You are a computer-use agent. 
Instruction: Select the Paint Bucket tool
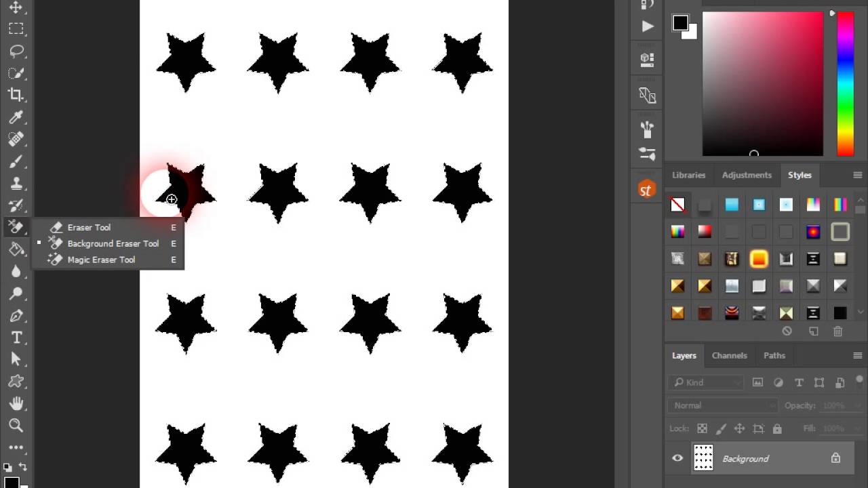click(16, 249)
